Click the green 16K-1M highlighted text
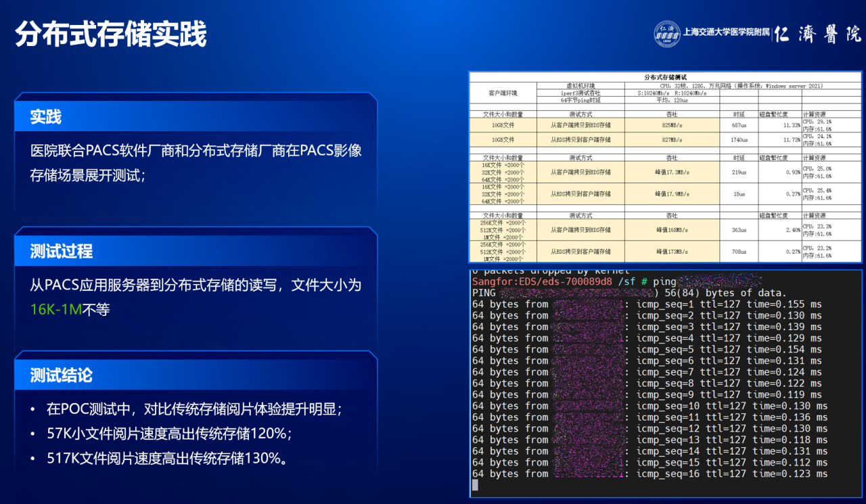This screenshot has height=504, width=866. (56, 310)
